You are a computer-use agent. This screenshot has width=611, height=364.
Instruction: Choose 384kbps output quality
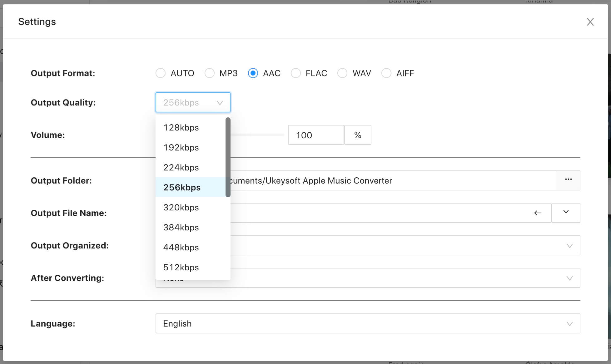(181, 227)
